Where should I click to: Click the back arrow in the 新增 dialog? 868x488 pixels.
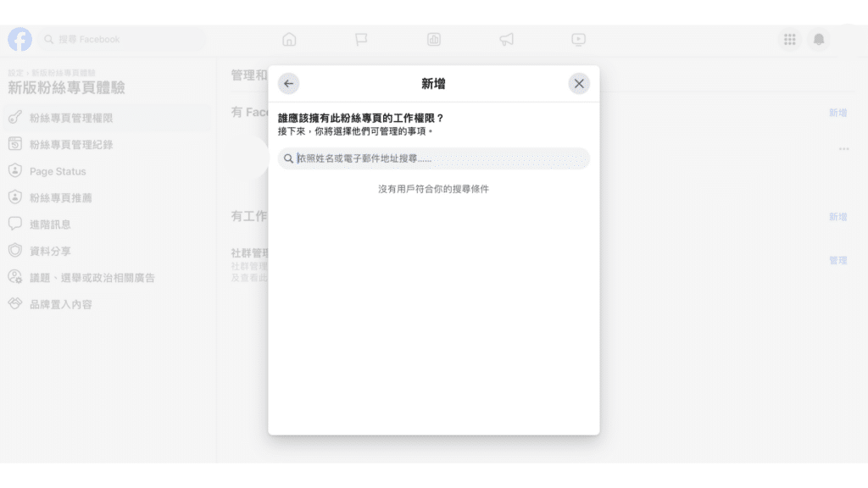289,83
